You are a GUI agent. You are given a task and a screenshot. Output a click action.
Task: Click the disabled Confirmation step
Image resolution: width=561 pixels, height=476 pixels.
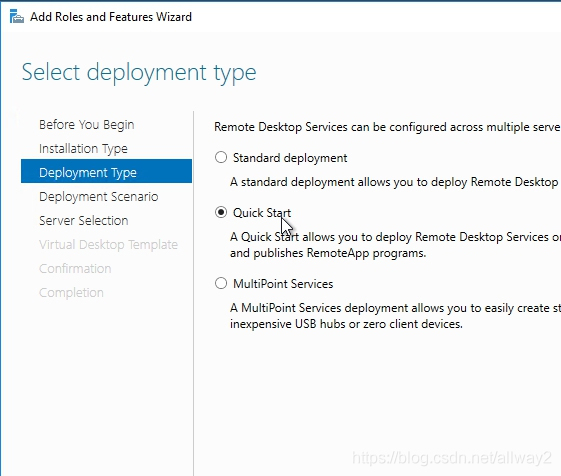(75, 269)
